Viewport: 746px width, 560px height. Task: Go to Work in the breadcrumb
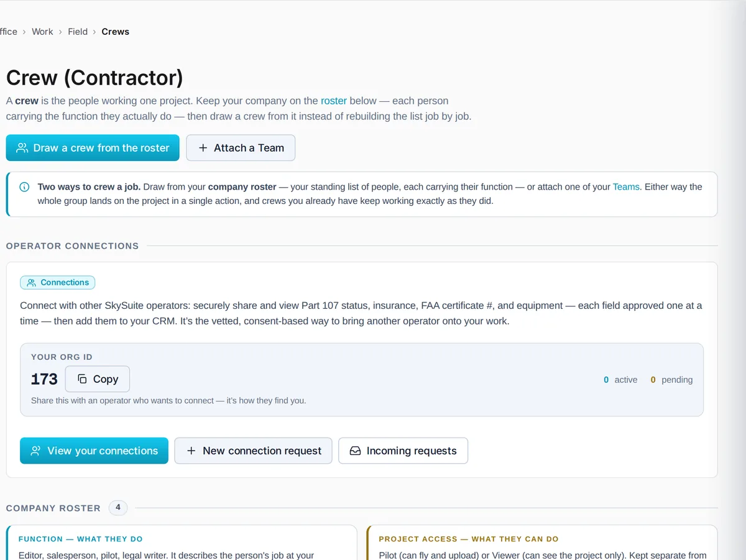click(42, 32)
